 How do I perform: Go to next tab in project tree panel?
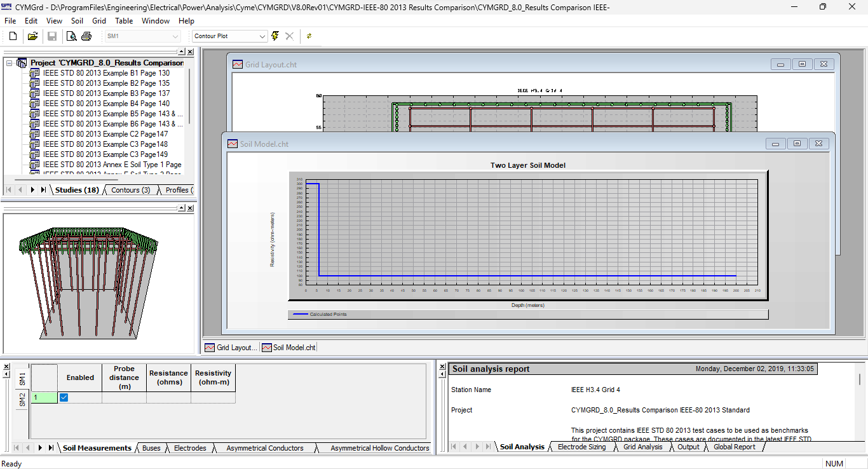pyautogui.click(x=32, y=190)
